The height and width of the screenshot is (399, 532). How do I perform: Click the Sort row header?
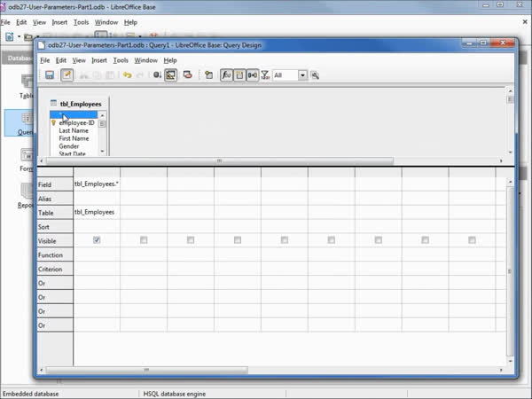[x=55, y=227]
